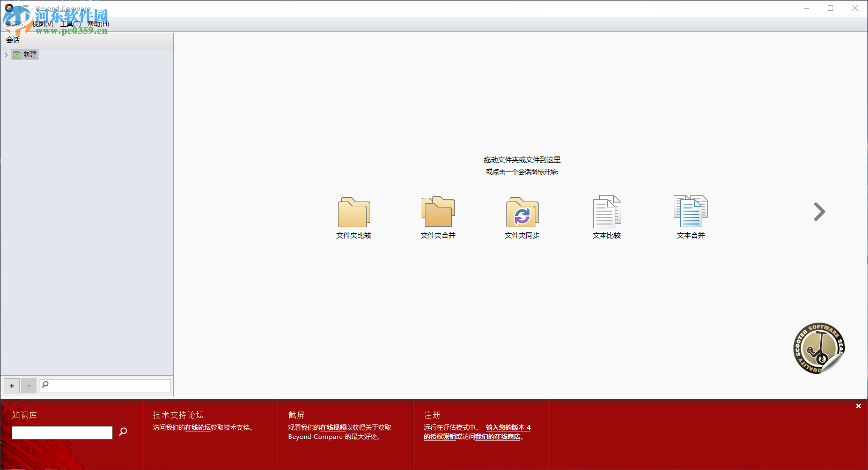Expand the 新建 tree node arrow

point(6,55)
